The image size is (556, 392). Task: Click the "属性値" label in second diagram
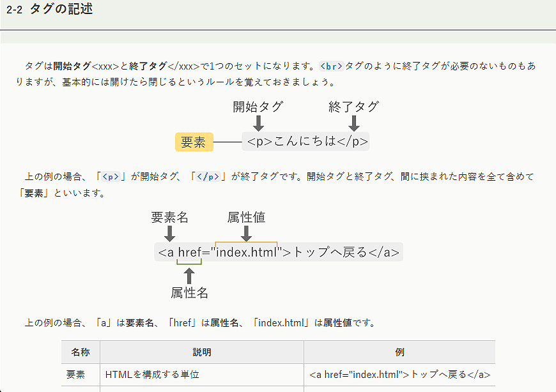[x=246, y=217]
